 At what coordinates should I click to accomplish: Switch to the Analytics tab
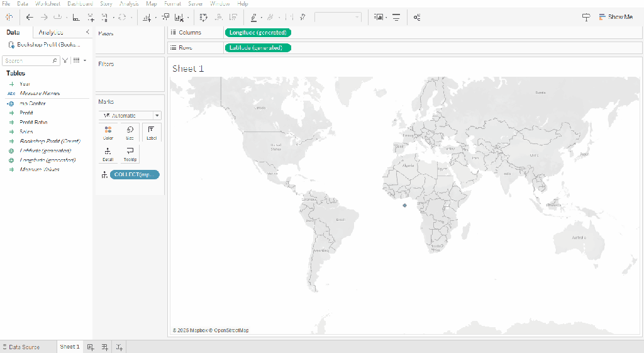coord(50,32)
